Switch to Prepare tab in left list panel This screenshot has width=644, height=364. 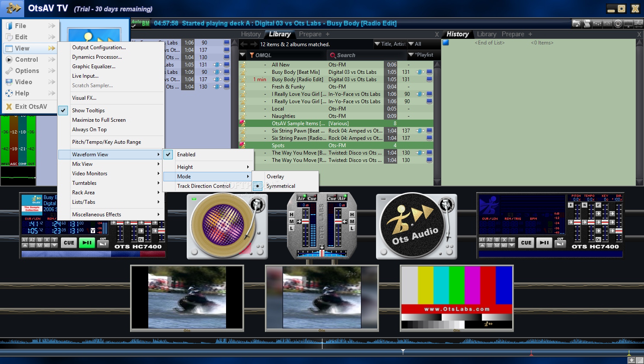(310, 34)
